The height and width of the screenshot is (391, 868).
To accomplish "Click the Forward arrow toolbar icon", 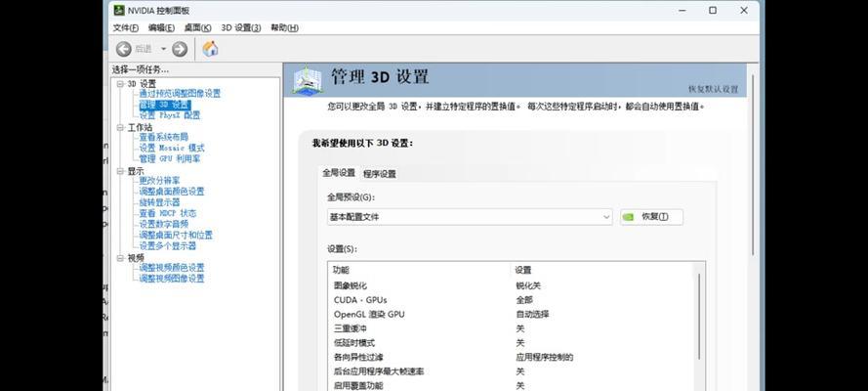I will tap(180, 49).
